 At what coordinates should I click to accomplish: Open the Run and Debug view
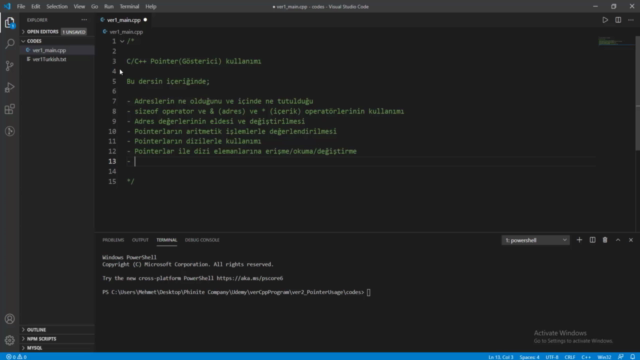tap(10, 87)
